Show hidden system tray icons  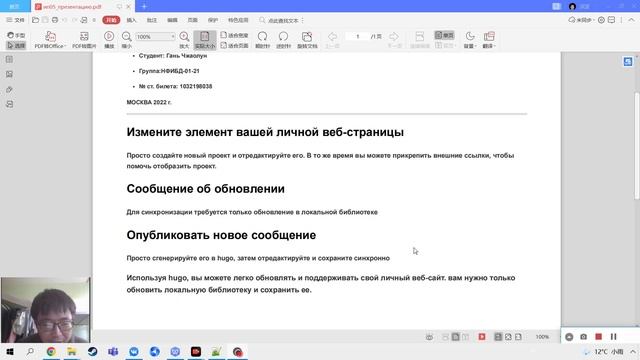(633, 351)
